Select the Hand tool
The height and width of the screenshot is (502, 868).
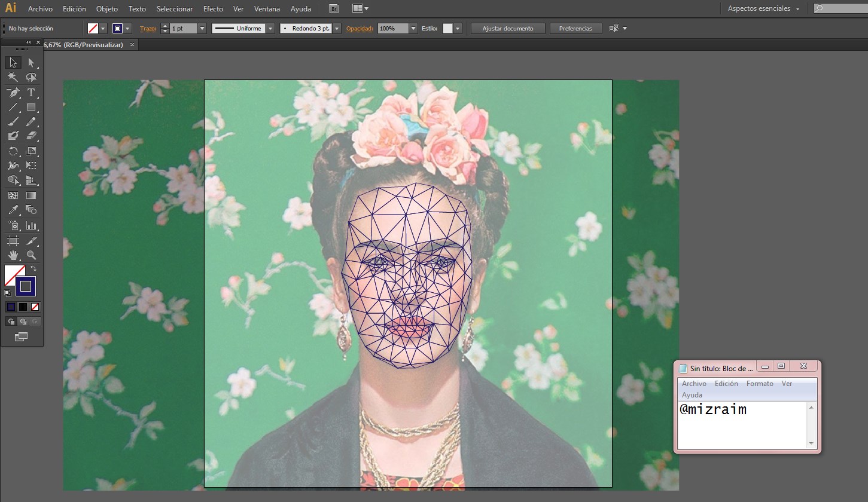tap(13, 255)
